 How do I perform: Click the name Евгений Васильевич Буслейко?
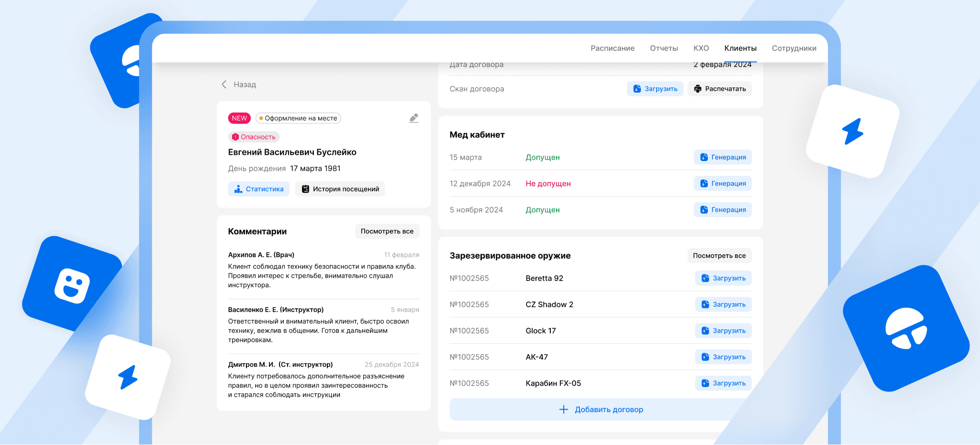pyautogui.click(x=292, y=152)
